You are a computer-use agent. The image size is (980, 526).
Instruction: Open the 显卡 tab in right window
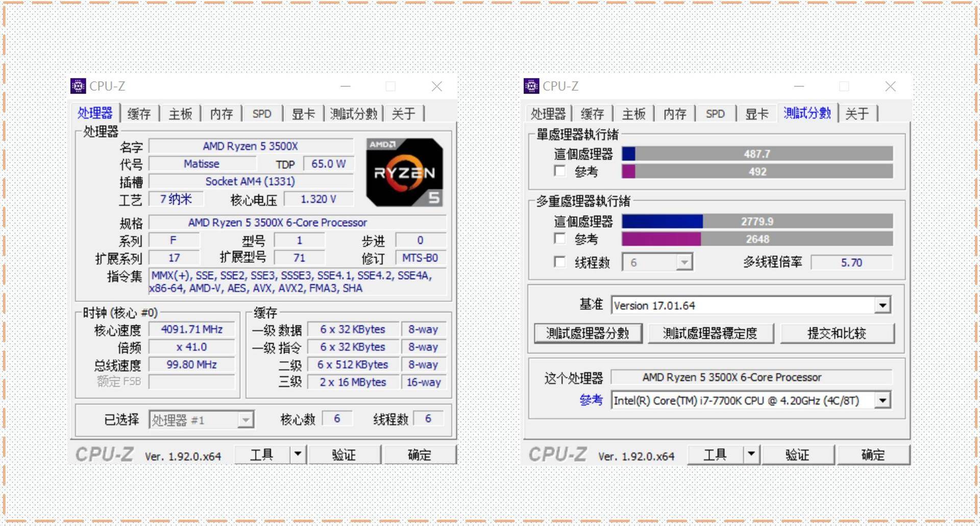point(756,114)
